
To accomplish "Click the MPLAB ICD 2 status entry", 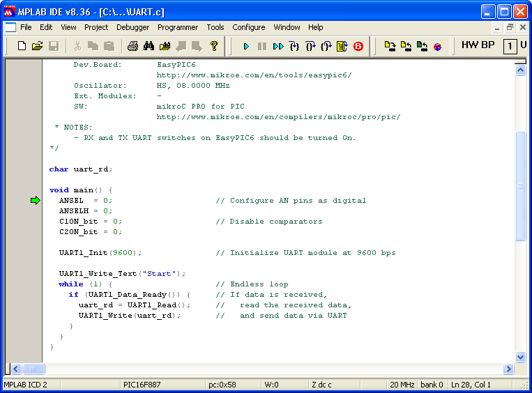I will 25,385.
